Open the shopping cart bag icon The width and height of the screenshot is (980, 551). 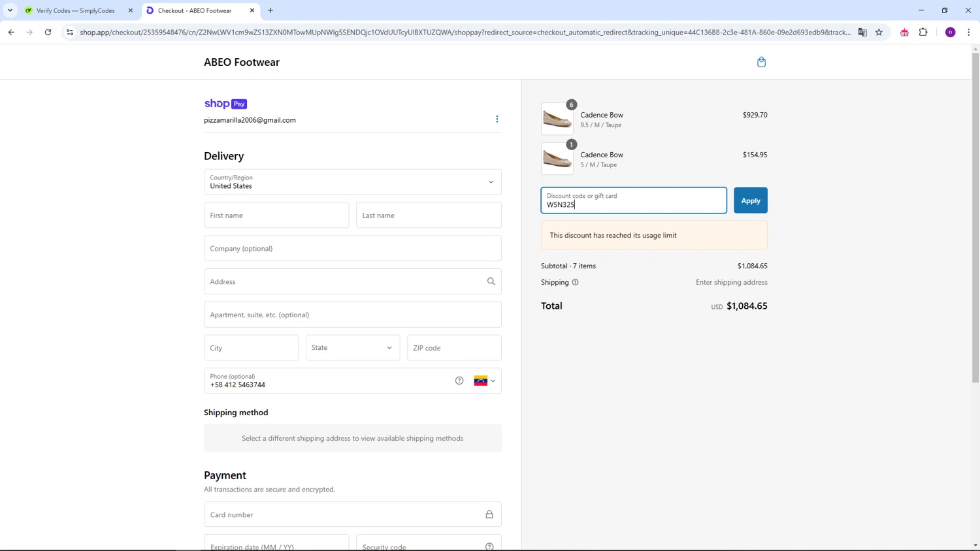[x=761, y=62]
